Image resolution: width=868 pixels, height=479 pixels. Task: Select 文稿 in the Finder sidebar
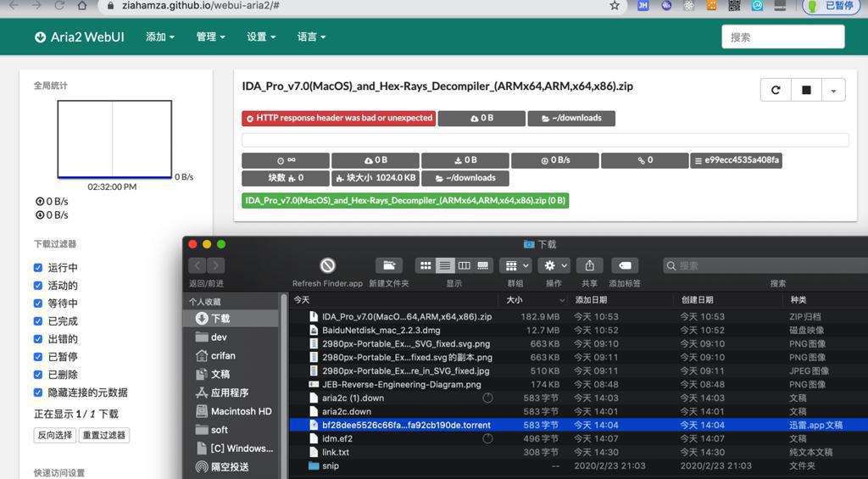tap(232, 375)
